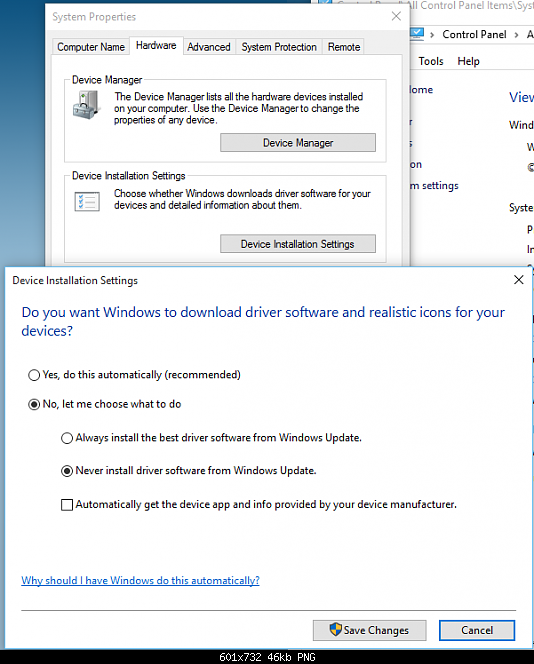
Task: Choose 'Always install the best driver software' option
Action: point(67,438)
